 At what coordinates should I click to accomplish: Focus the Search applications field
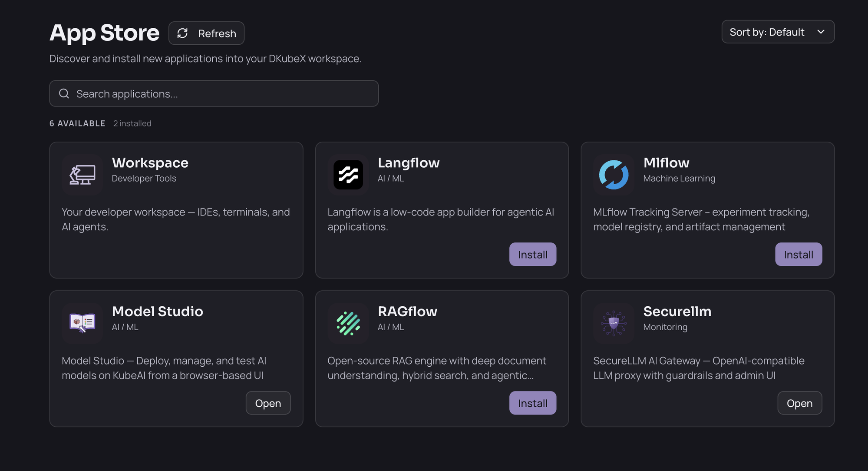click(x=214, y=93)
